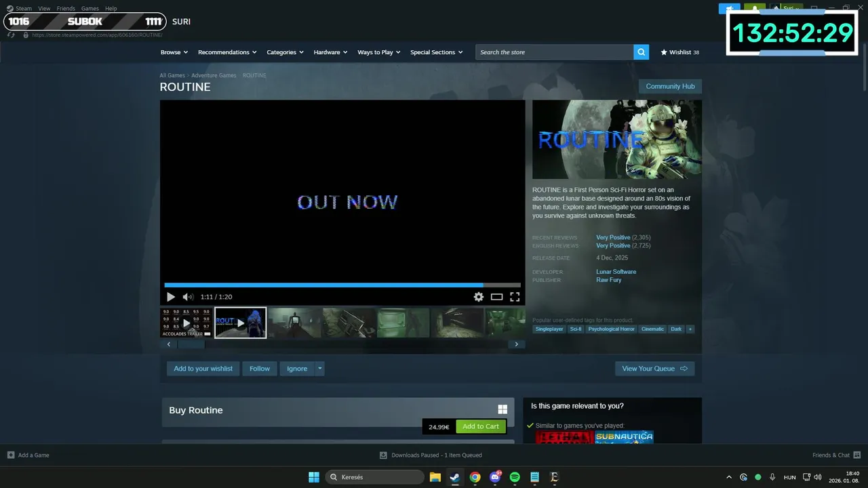This screenshot has height=488, width=868.
Task: Click the store search magnifier button
Action: (x=641, y=52)
